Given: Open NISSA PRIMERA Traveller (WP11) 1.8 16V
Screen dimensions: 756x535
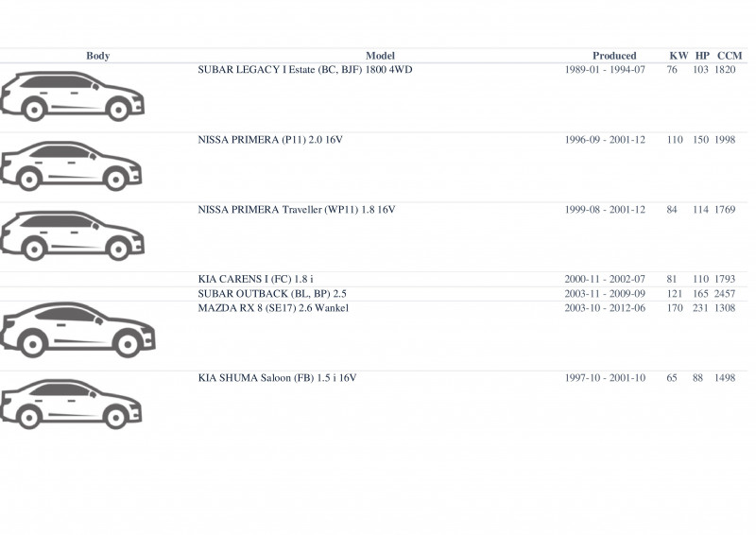Looking at the screenshot, I should (x=297, y=210).
